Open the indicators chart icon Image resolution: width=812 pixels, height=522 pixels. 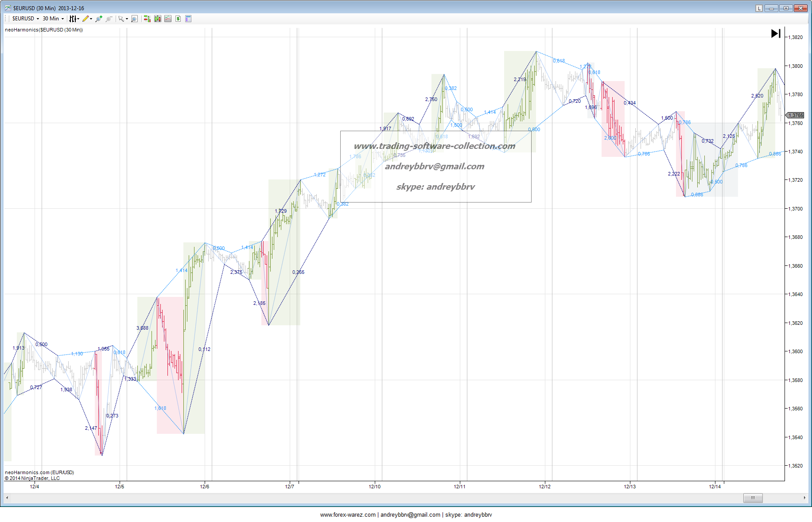(x=168, y=19)
